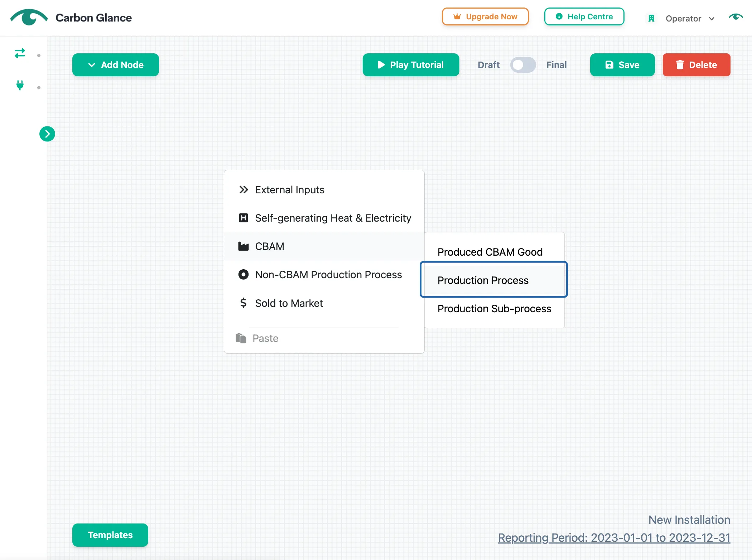
Task: Click the Paste clipboard icon
Action: pos(241,338)
